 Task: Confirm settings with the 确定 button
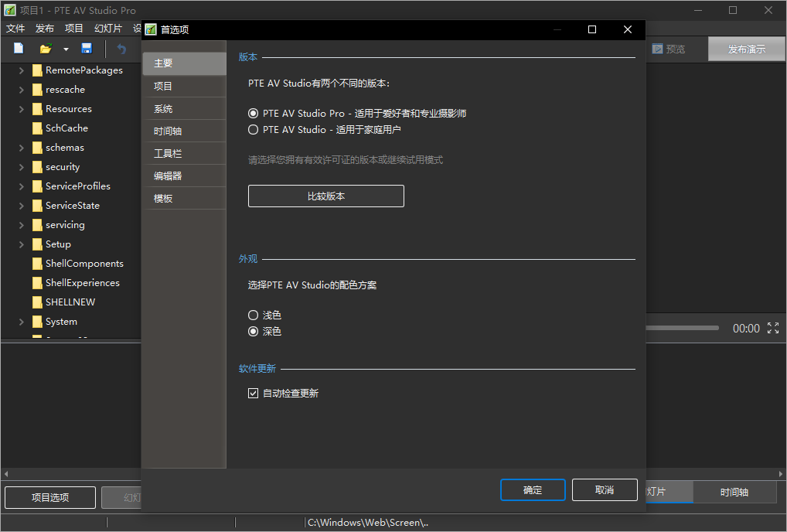(x=533, y=489)
